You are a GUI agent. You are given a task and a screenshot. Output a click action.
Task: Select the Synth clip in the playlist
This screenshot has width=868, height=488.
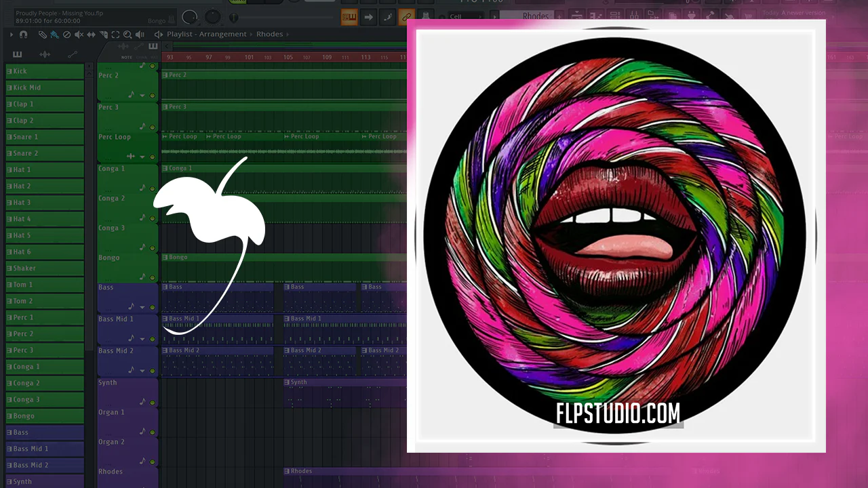click(344, 394)
